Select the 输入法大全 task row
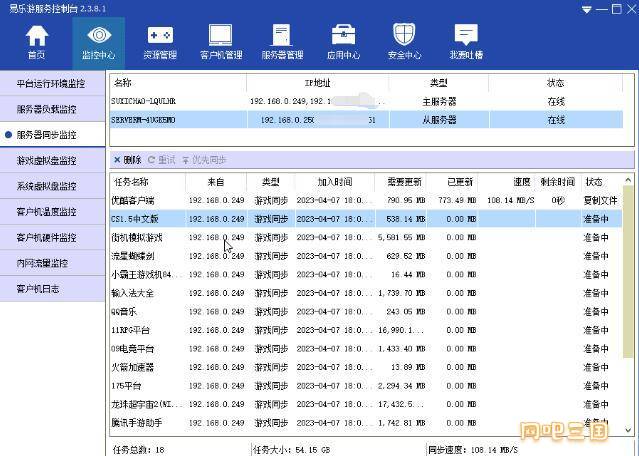 tap(366, 293)
